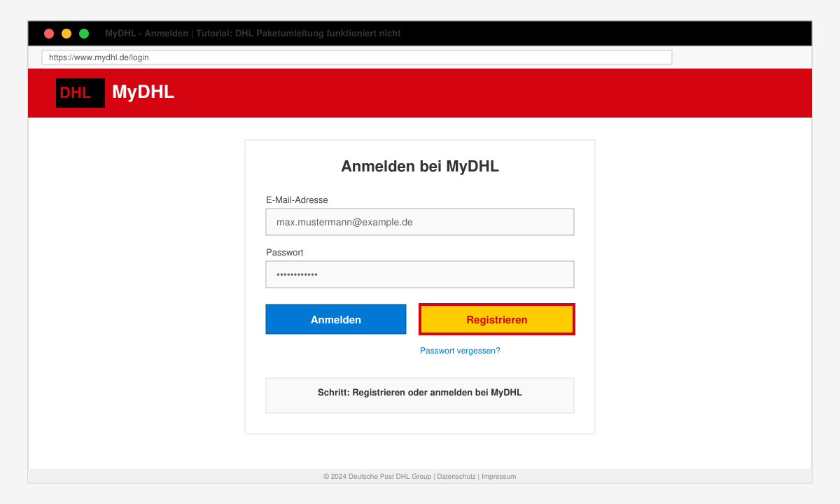Click the © 2024 Deutsche Post DHL Group text
The height and width of the screenshot is (504, 840).
coord(377,476)
